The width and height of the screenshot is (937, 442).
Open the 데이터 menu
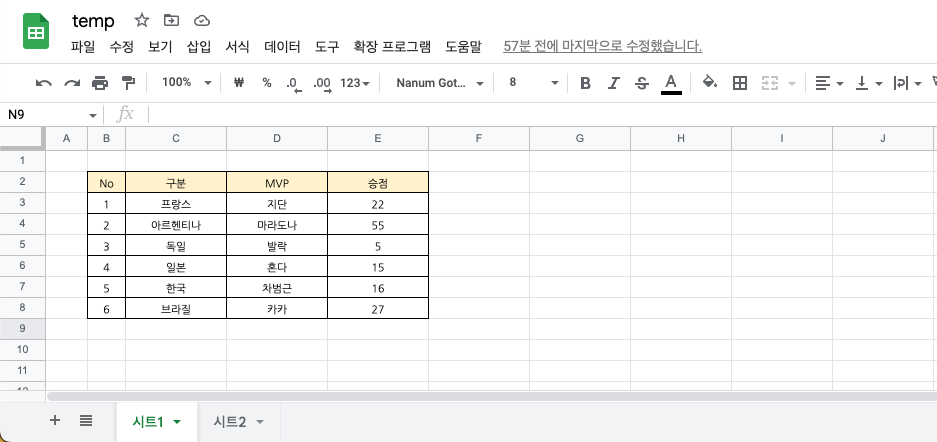(282, 47)
